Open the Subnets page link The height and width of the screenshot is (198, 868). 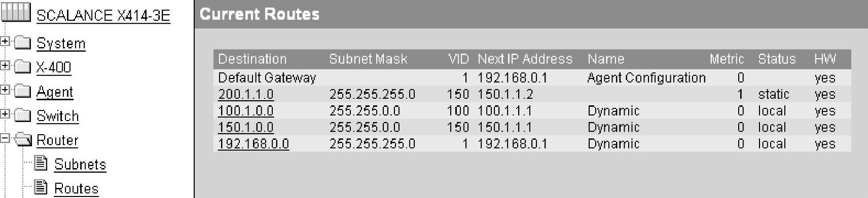click(80, 165)
